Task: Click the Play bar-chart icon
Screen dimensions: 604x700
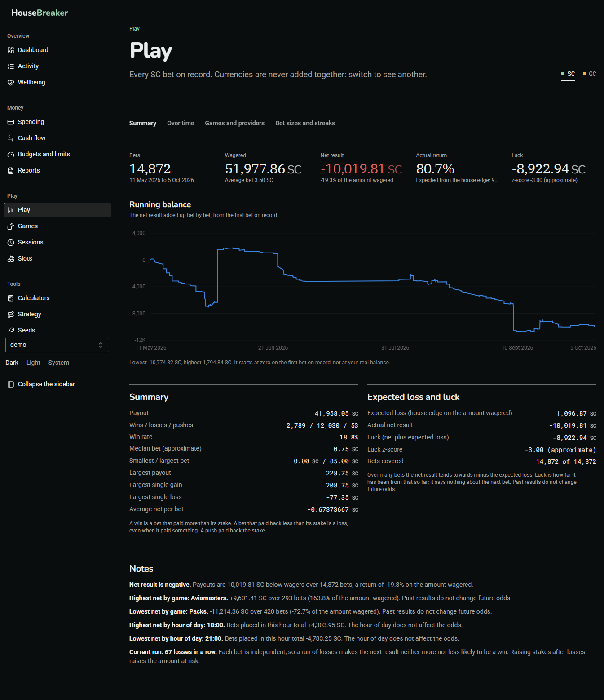Action: (11, 210)
